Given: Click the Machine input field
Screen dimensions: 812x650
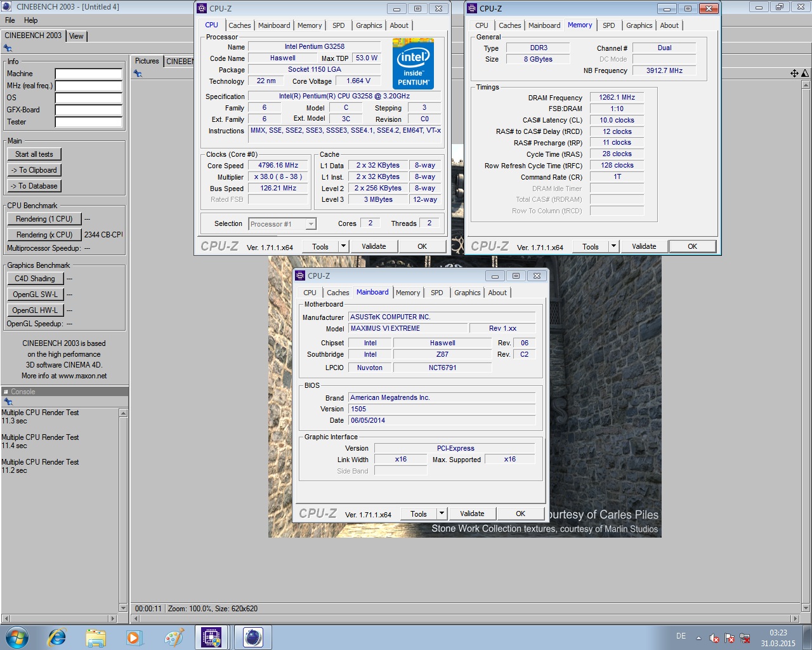Looking at the screenshot, I should point(88,74).
